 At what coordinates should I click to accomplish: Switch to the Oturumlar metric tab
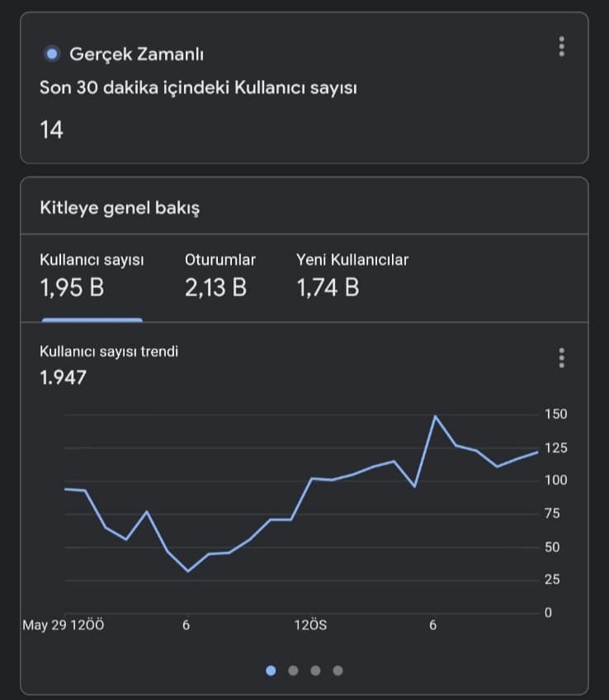pyautogui.click(x=220, y=277)
